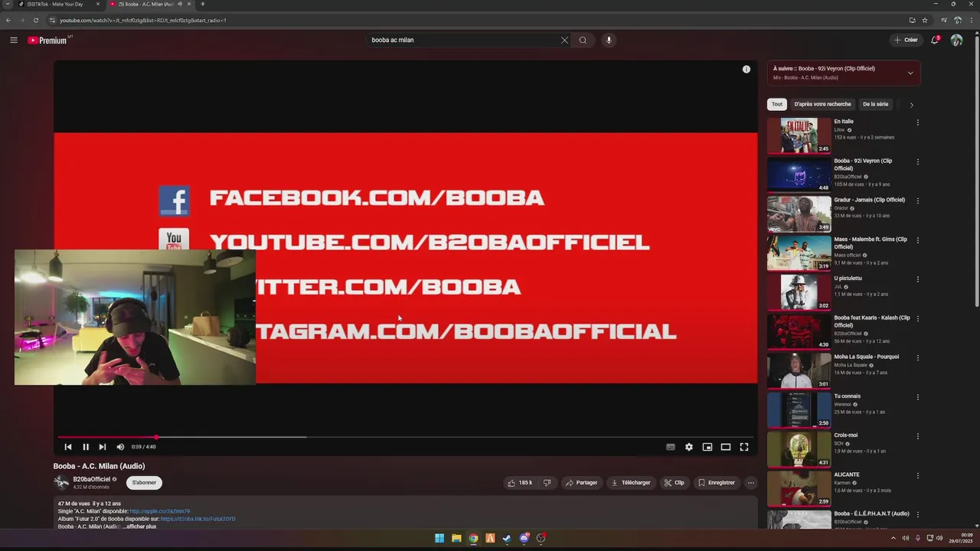Download video with Télécharger button
Screen dimensions: 980x551
(x=631, y=483)
